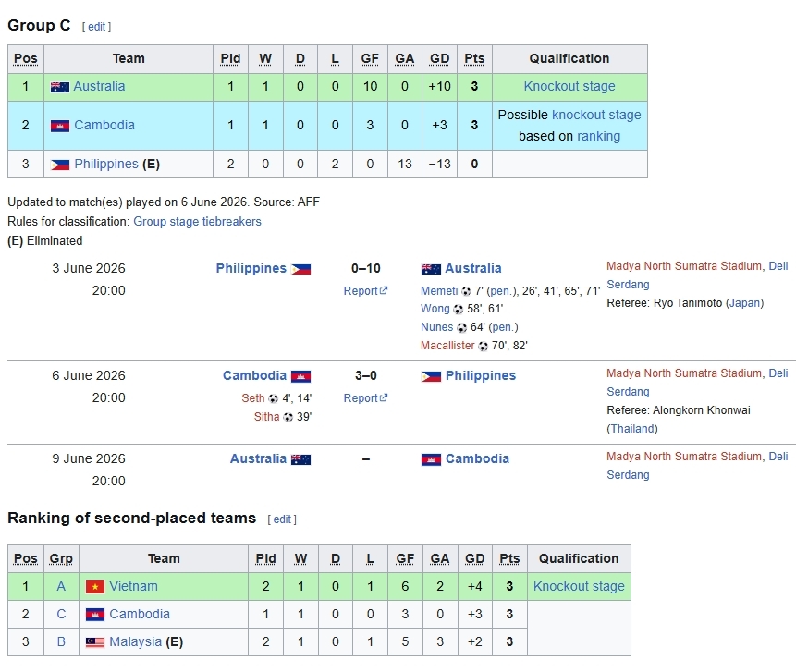Click goal ball icon next to Memeti
796x672 pixels.
466,291
